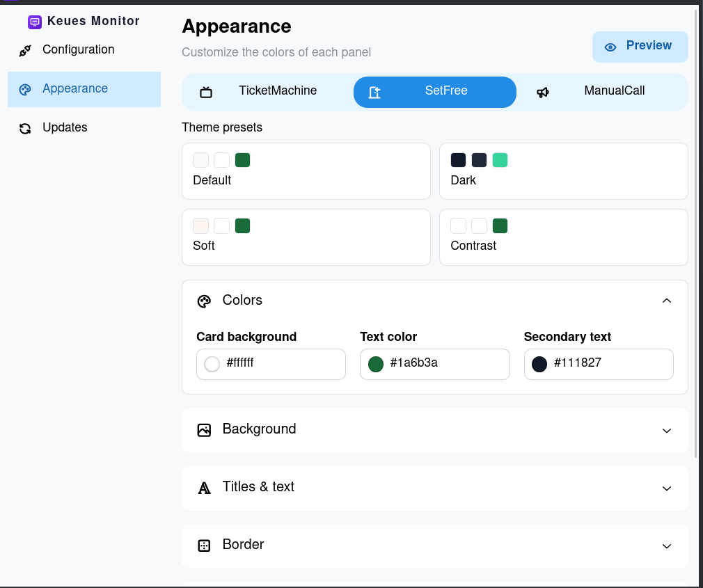
Task: Click the Titles & text header label
Action: (258, 486)
